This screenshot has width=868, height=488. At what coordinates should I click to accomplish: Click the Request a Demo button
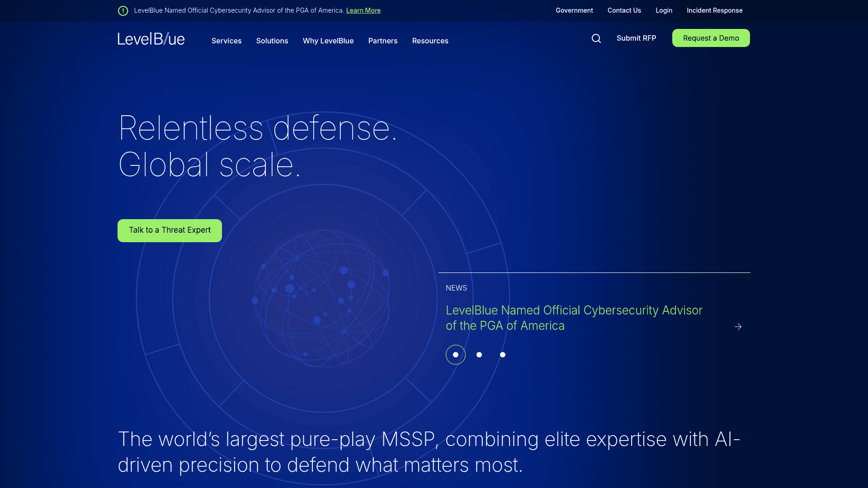tap(711, 38)
